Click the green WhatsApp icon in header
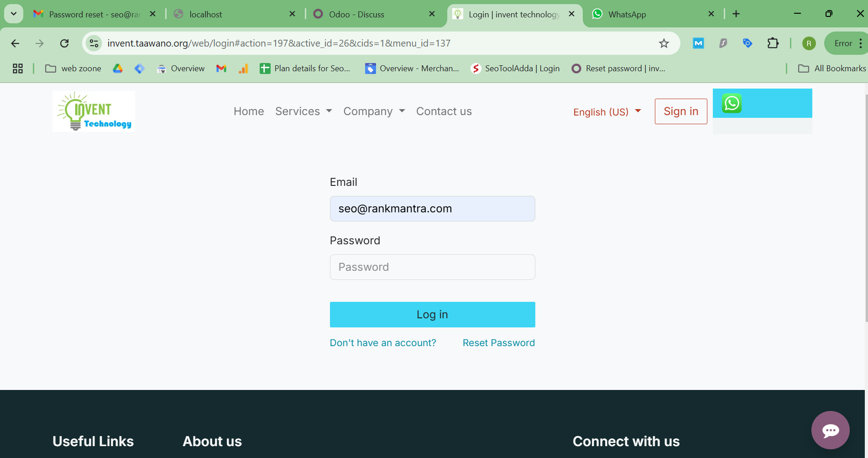 (x=732, y=104)
